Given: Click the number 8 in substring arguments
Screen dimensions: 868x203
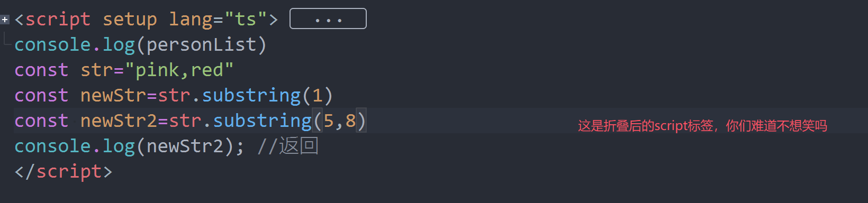Looking at the screenshot, I should [x=350, y=121].
